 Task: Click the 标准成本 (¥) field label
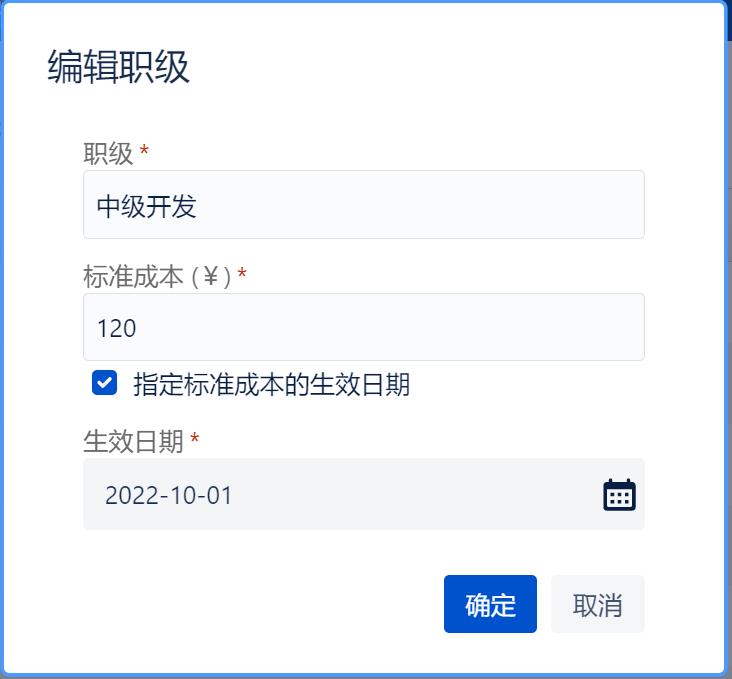[x=157, y=276]
